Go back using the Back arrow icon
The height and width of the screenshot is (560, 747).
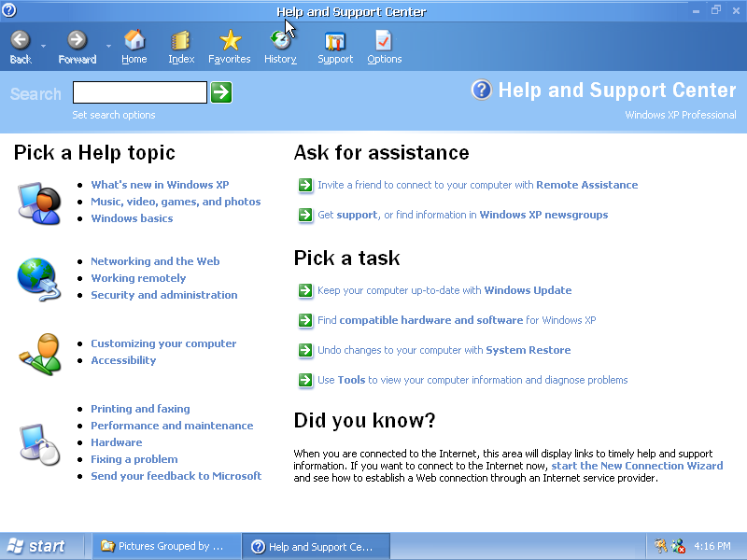click(x=20, y=40)
